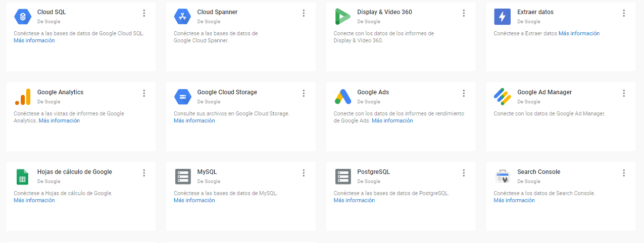This screenshot has height=243, width=644.
Task: Open more options for Extraer datos card
Action: [624, 13]
